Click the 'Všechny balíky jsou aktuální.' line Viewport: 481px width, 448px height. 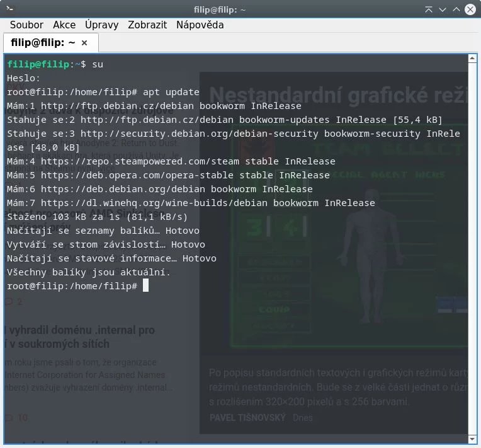(88, 272)
